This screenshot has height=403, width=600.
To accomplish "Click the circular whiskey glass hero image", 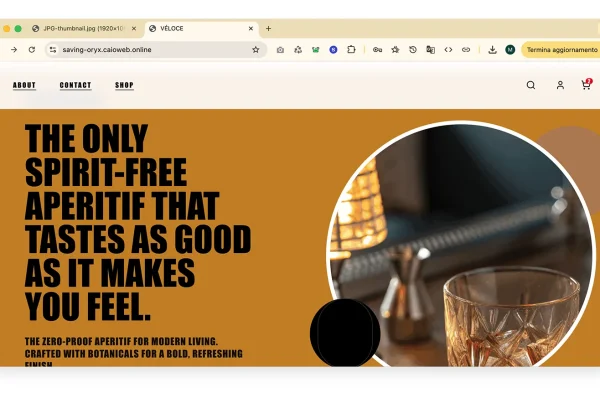I will pos(461,244).
